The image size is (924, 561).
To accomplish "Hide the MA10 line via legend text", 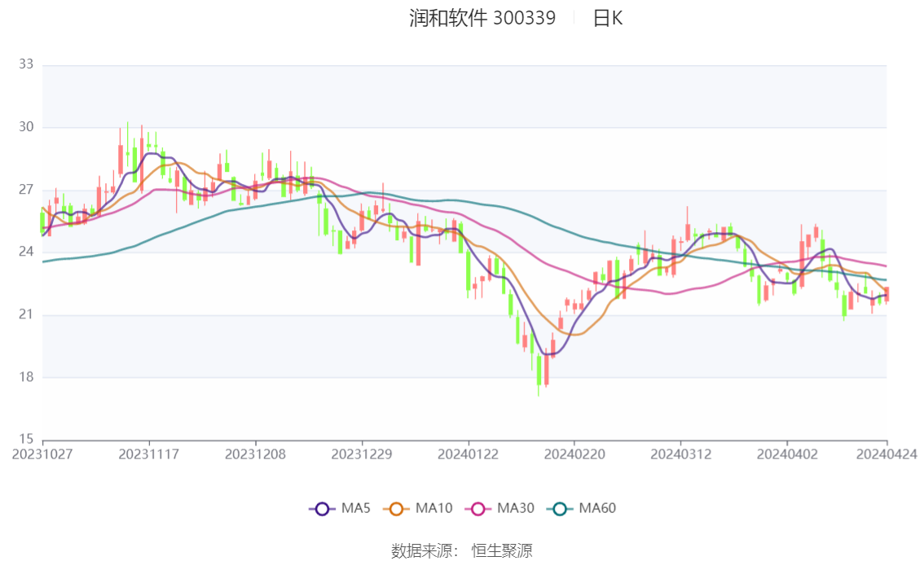I will click(433, 509).
